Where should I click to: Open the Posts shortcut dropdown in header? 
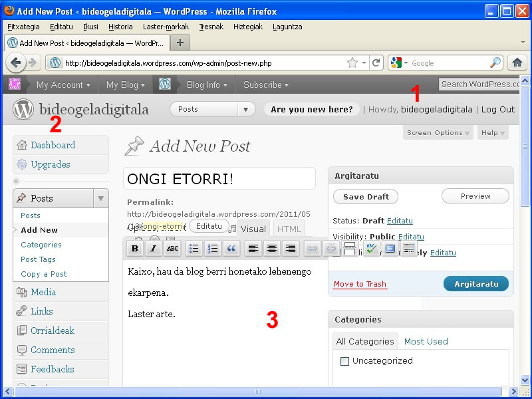coord(245,109)
